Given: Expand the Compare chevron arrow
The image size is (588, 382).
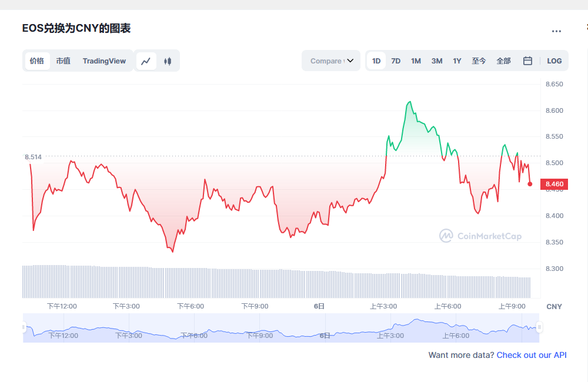Looking at the screenshot, I should click(350, 61).
